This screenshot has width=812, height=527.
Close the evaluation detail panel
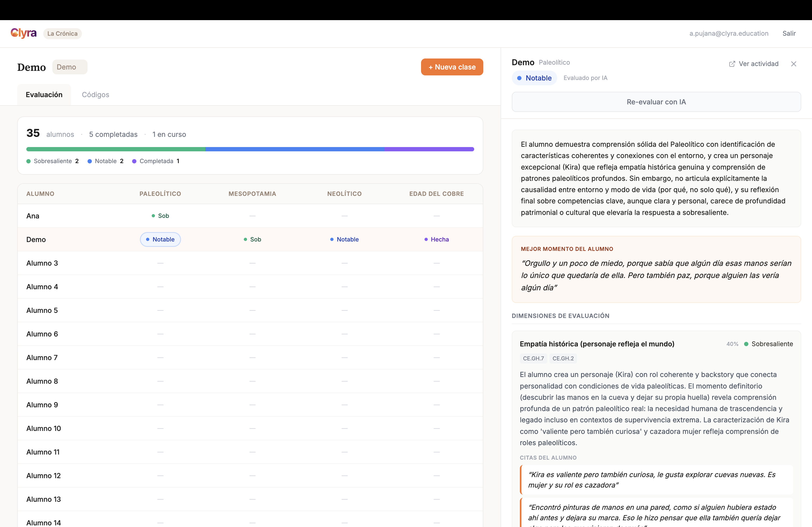793,64
